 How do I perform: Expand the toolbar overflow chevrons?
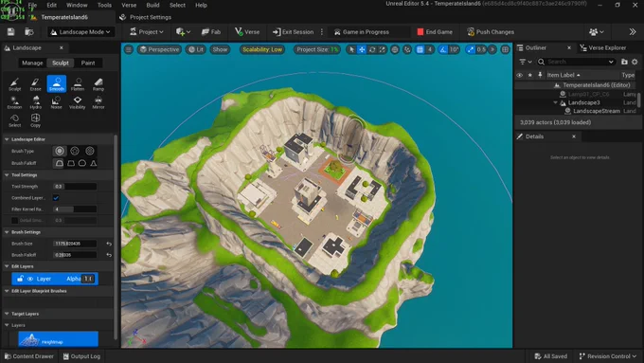pyautogui.click(x=632, y=31)
